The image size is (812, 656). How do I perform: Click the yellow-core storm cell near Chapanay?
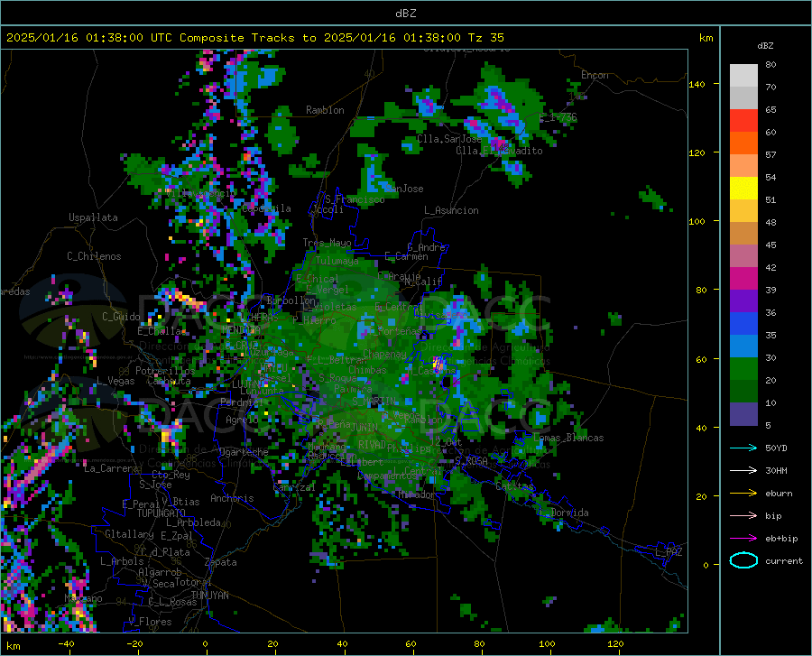tap(438, 364)
